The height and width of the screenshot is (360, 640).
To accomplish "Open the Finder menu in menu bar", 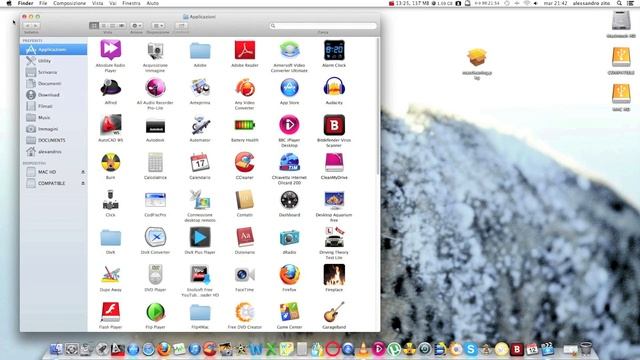I will point(25,3).
